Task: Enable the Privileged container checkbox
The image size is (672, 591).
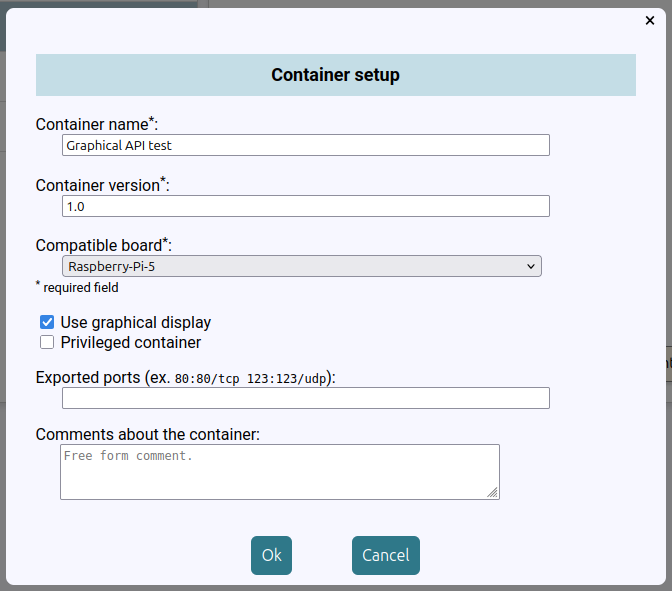Action: tap(47, 342)
